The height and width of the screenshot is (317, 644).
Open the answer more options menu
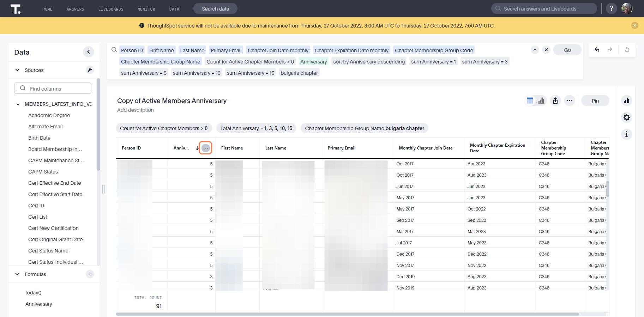[570, 100]
